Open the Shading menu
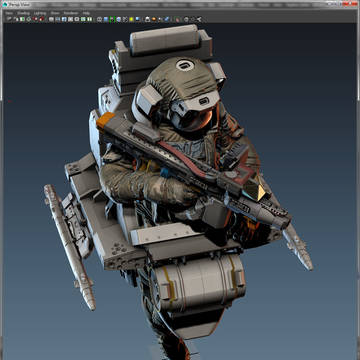Image resolution: width=360 pixels, height=360 pixels. coord(23,13)
